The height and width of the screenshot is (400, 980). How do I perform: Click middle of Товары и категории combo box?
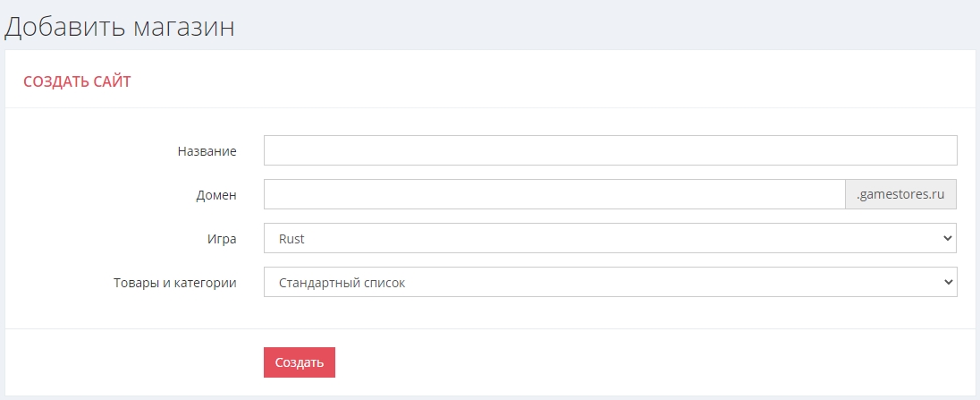[610, 283]
